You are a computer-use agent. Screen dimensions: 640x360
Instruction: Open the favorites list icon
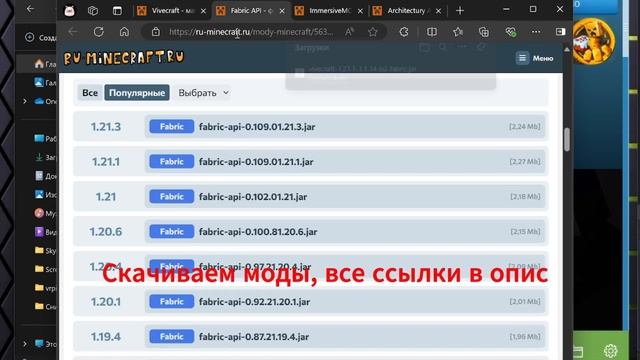point(458,32)
